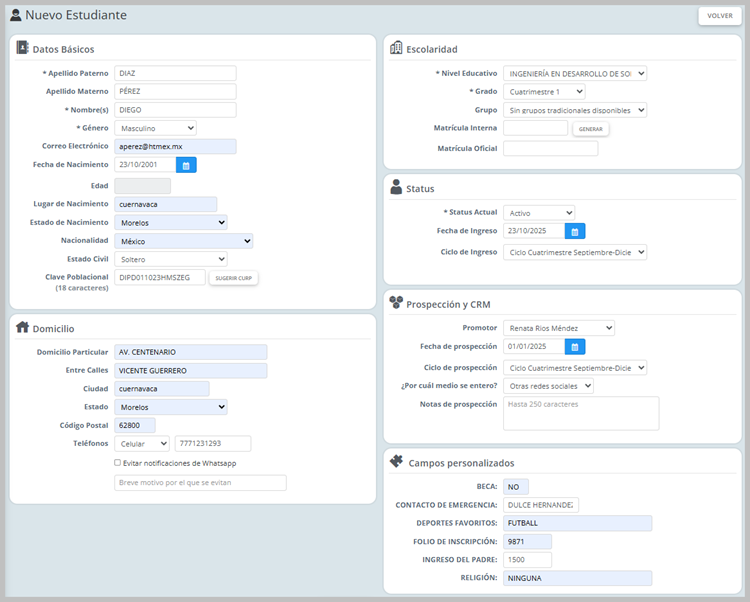Click the Prospección y CRM icon
This screenshot has height=602, width=750.
point(396,303)
